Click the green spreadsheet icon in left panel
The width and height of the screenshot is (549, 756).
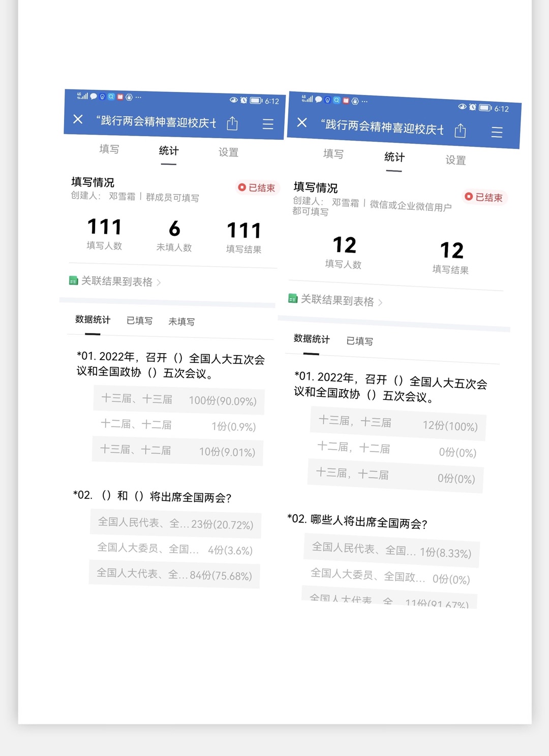74,280
